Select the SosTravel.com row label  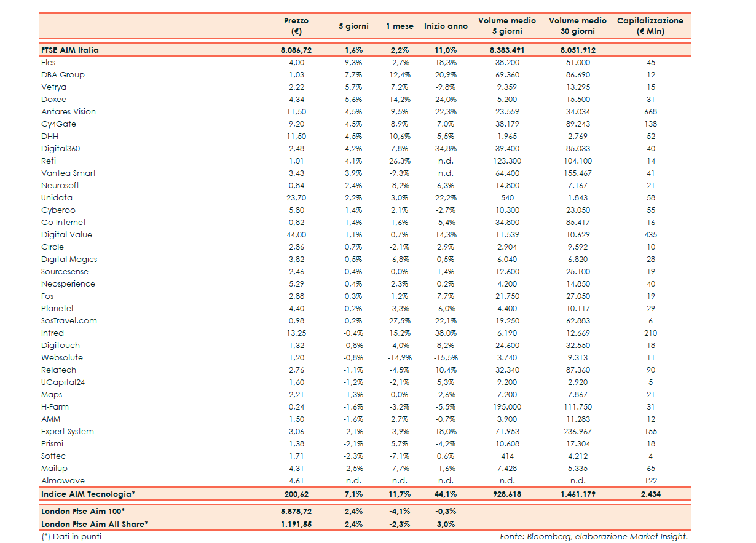(69, 321)
